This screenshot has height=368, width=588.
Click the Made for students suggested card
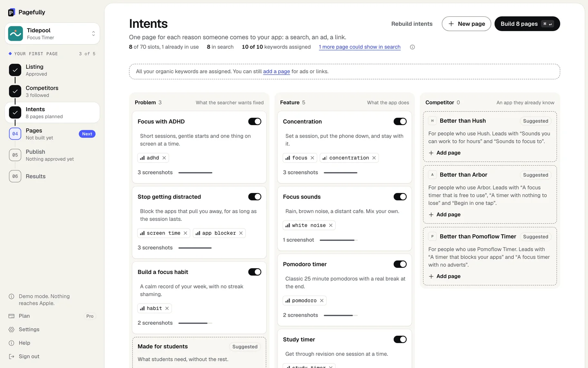[199, 352]
